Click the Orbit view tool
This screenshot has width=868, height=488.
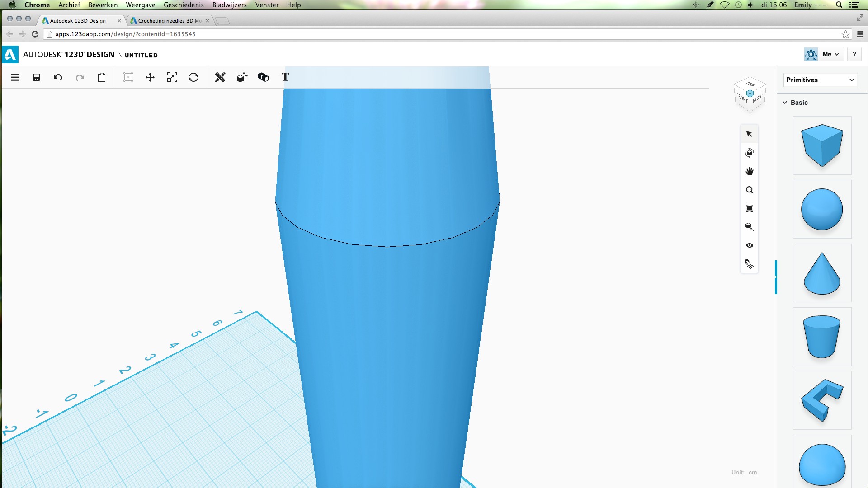point(750,153)
